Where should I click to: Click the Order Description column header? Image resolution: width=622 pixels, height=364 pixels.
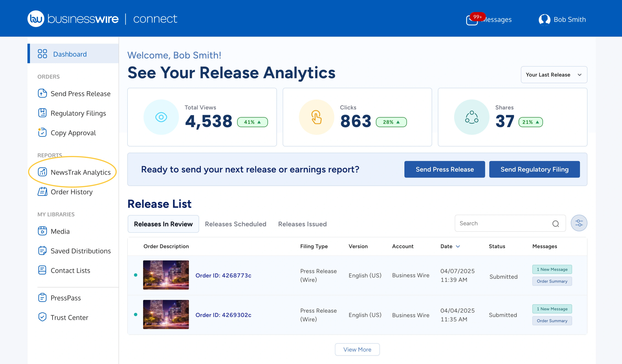(x=166, y=246)
